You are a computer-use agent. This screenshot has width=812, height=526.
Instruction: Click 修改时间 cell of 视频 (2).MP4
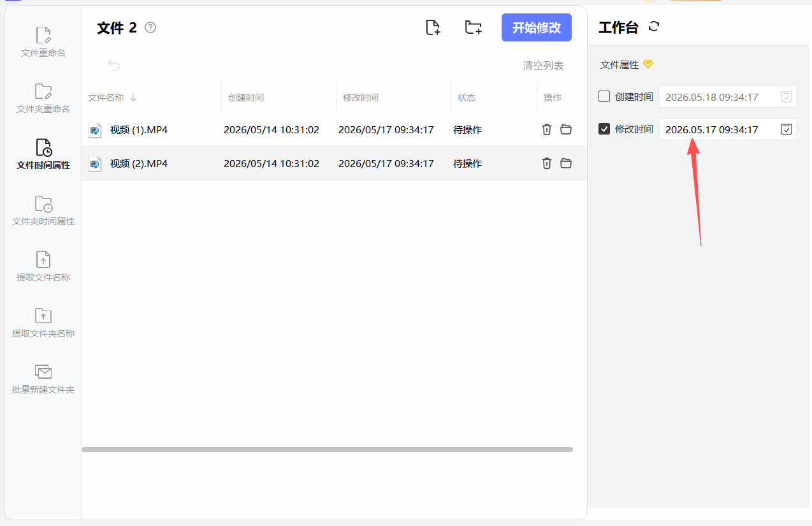[386, 163]
